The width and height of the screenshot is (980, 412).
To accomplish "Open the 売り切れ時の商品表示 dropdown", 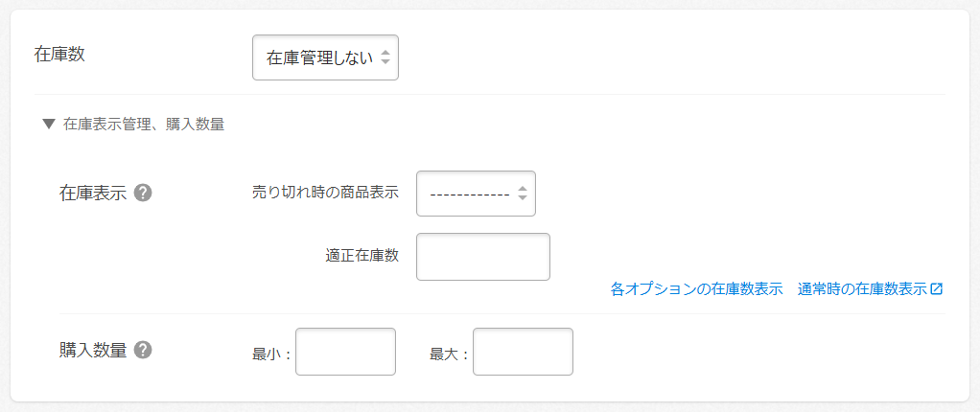I will pos(475,194).
